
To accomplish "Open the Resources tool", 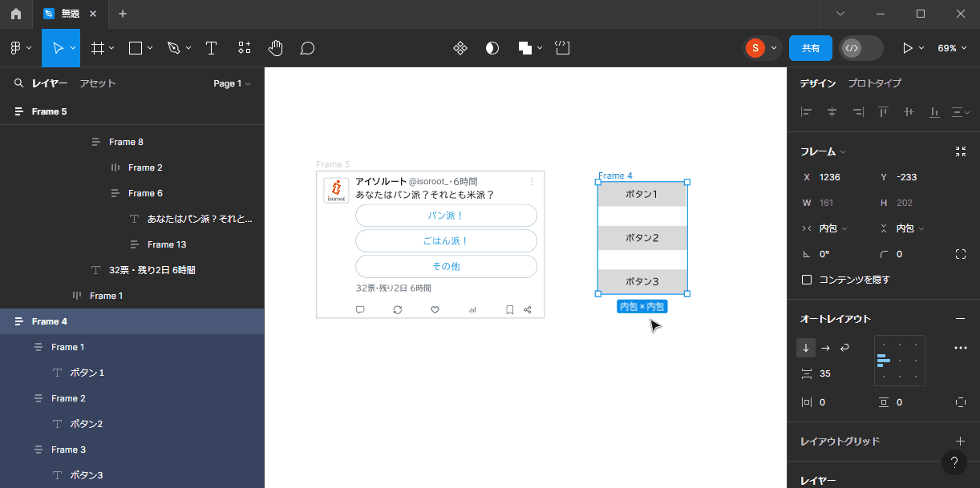I will 244,48.
